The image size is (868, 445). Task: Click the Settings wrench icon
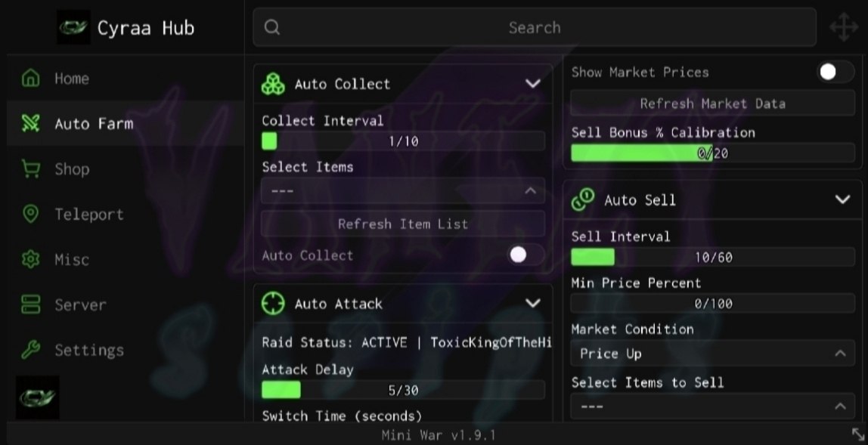pos(30,350)
